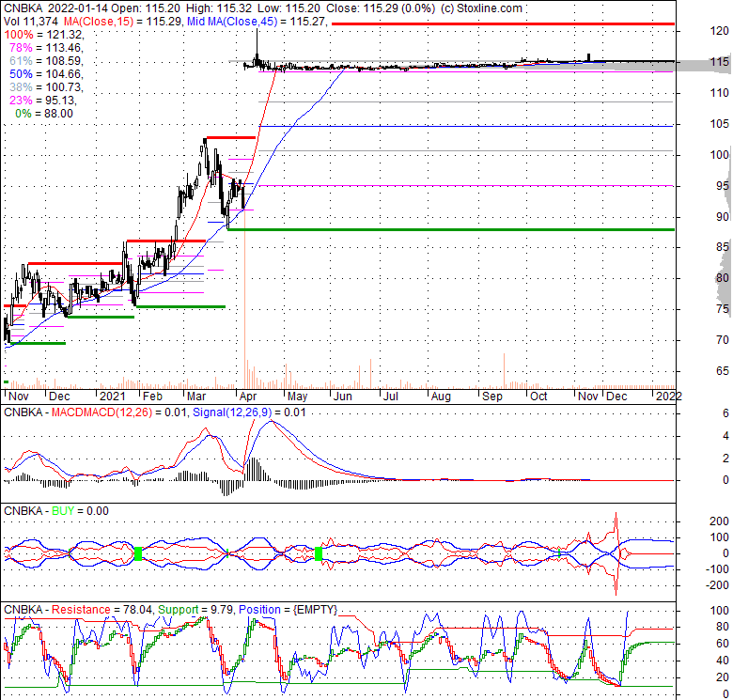Image resolution: width=733 pixels, height=700 pixels.
Task: Click the '78% = 113.46' level label
Action: (x=46, y=48)
